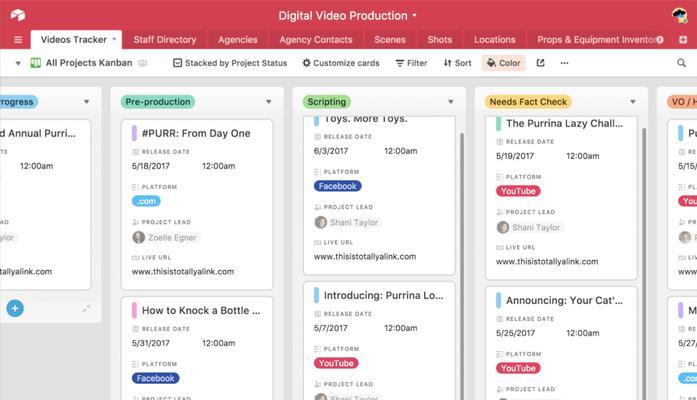Click live URL in Toys card
This screenshot has width=697, height=400.
[x=365, y=256]
